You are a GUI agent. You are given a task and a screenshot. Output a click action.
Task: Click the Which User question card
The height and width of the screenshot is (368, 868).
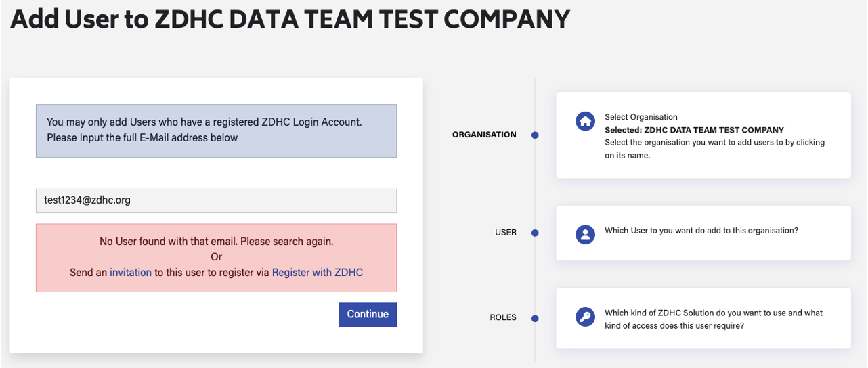tap(701, 231)
